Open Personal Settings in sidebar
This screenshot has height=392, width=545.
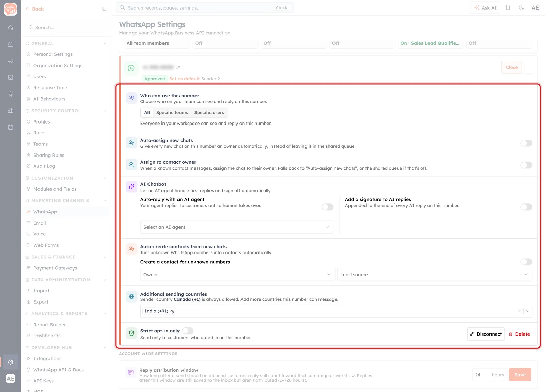[53, 54]
